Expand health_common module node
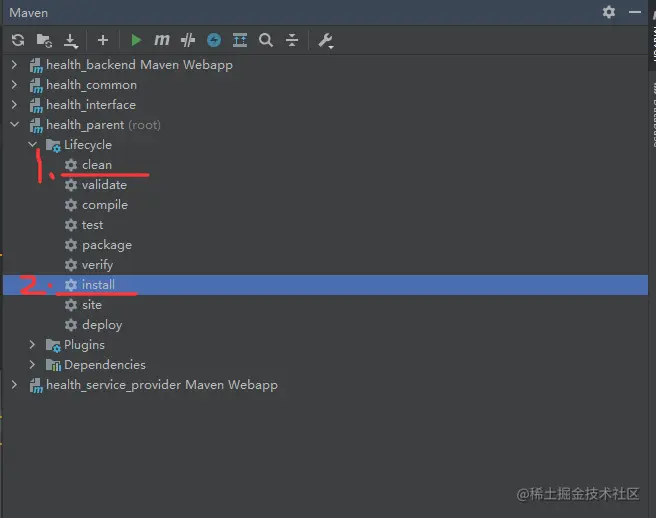The width and height of the screenshot is (656, 518). click(14, 85)
